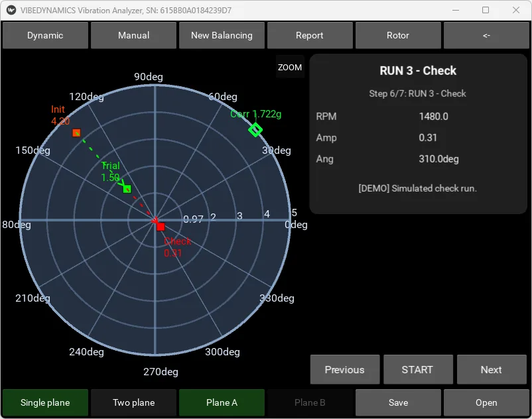This screenshot has width=532, height=419.
Task: Select Single plane balancing
Action: pyautogui.click(x=45, y=402)
